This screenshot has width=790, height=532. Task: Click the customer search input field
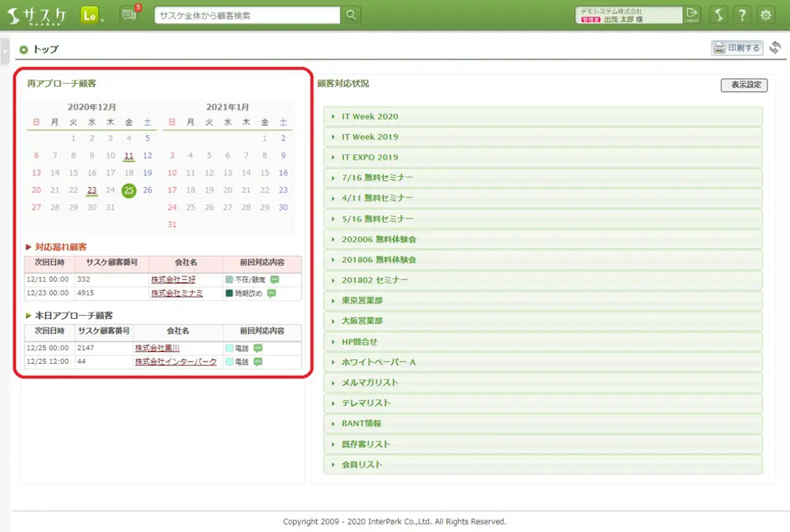[247, 15]
